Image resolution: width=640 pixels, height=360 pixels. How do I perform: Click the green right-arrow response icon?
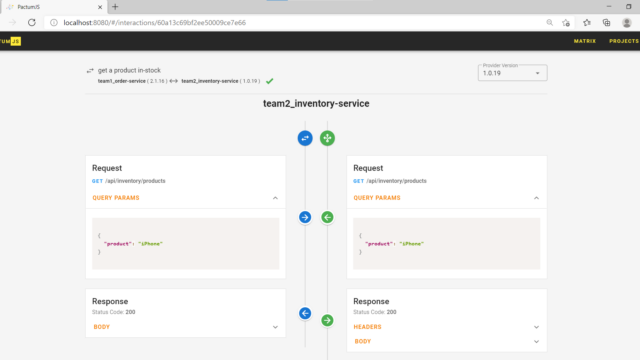(x=327, y=320)
